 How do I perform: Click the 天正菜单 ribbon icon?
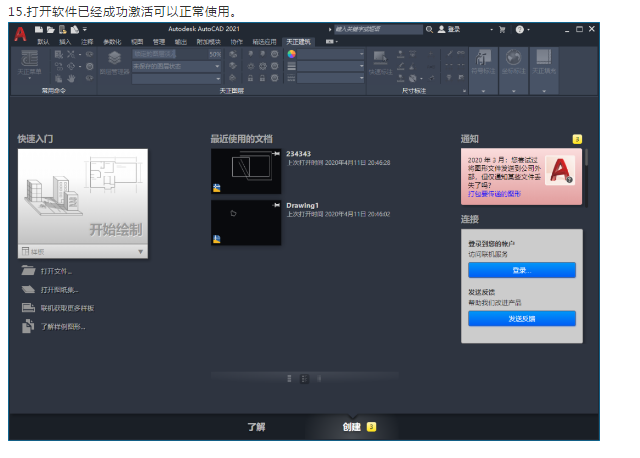[x=29, y=58]
